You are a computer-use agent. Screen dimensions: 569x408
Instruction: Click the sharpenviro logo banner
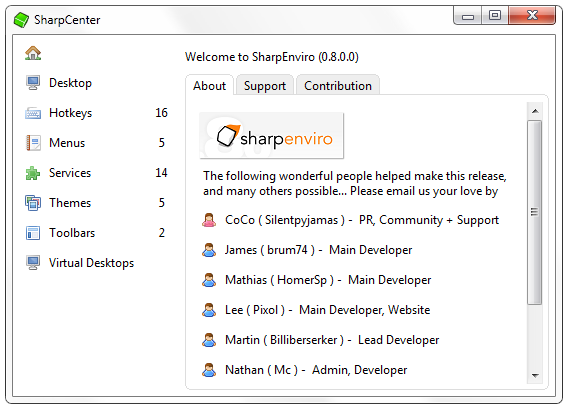pyautogui.click(x=271, y=135)
